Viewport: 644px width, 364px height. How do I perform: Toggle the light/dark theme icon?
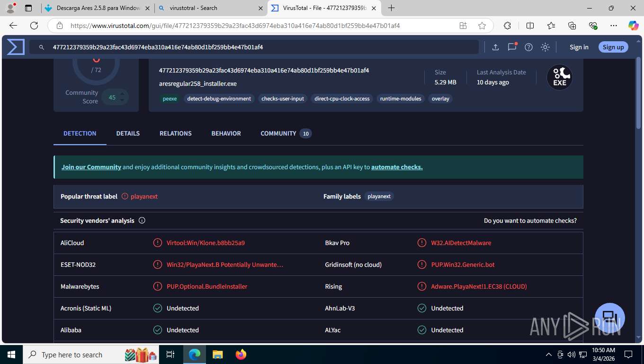545,47
